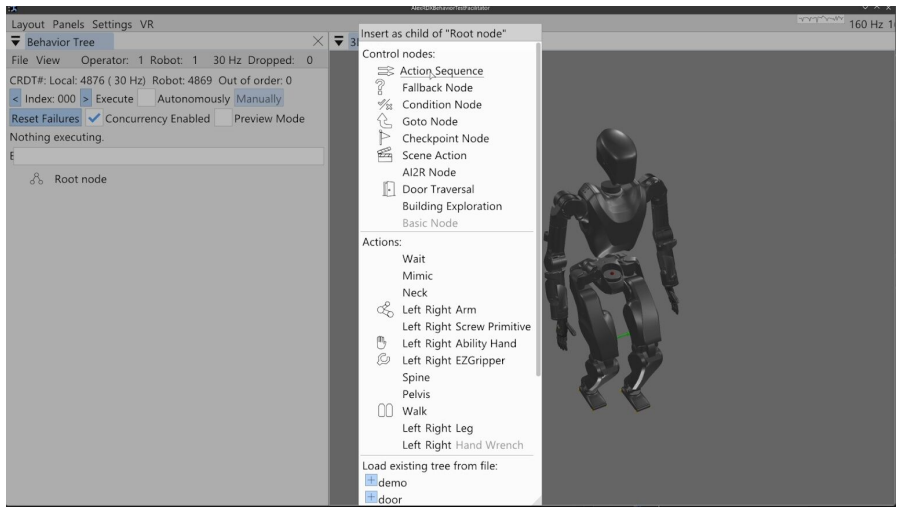Screen dimensions: 902x513
Task: Open the Layout menu
Action: [x=28, y=24]
